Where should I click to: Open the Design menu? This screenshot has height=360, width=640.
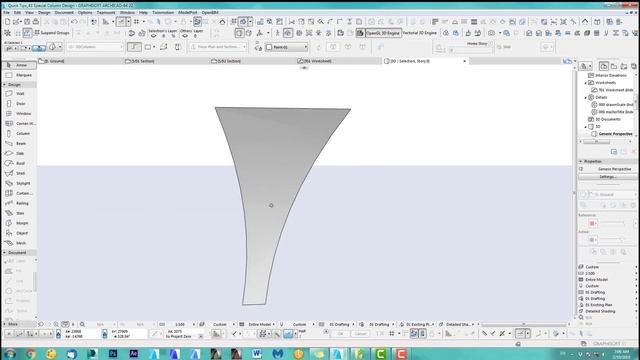pos(44,13)
